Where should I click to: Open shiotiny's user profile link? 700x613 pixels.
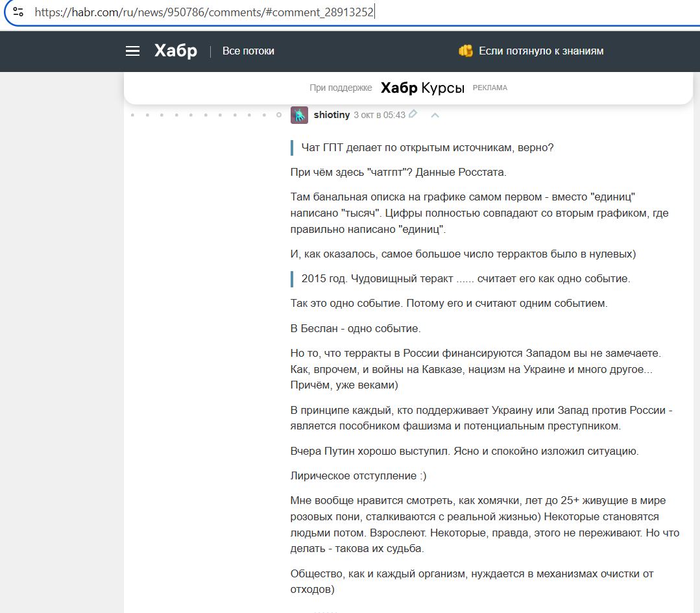tap(332, 115)
